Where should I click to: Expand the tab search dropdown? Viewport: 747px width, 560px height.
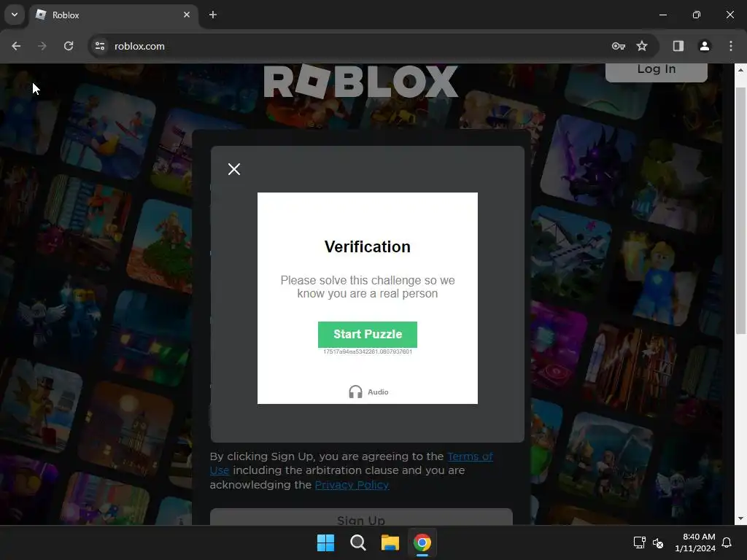click(x=15, y=15)
